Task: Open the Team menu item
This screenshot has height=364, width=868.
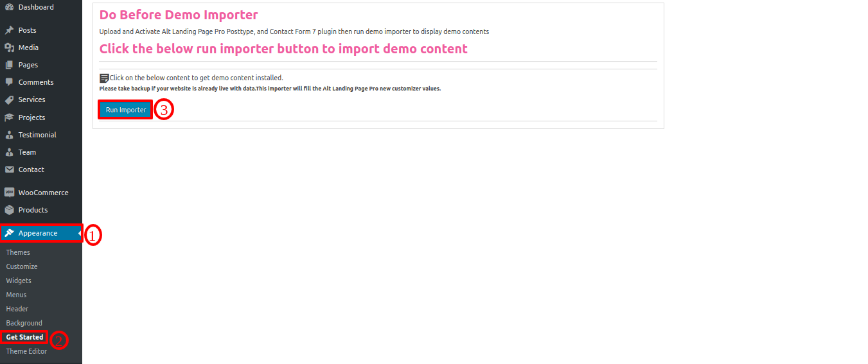Action: (x=27, y=152)
